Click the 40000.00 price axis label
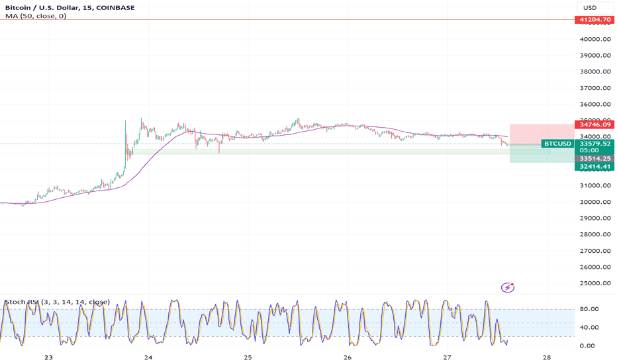Viewport: 617px width, 364px height. 595,39
